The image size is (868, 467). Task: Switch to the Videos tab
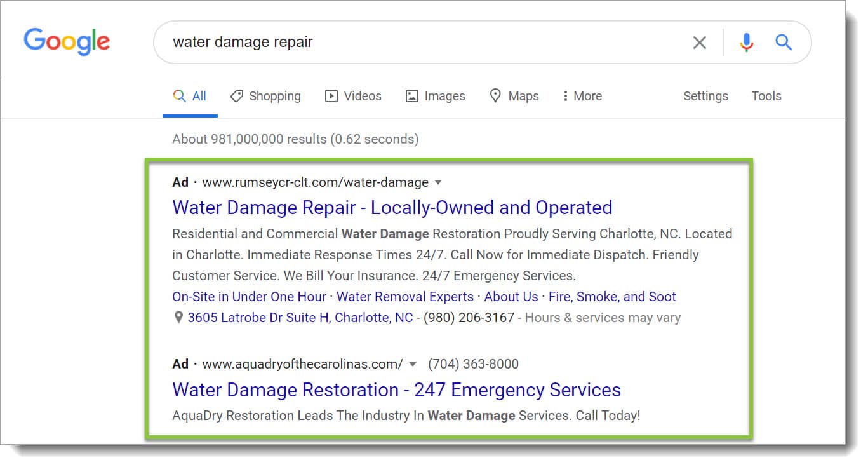coord(353,96)
